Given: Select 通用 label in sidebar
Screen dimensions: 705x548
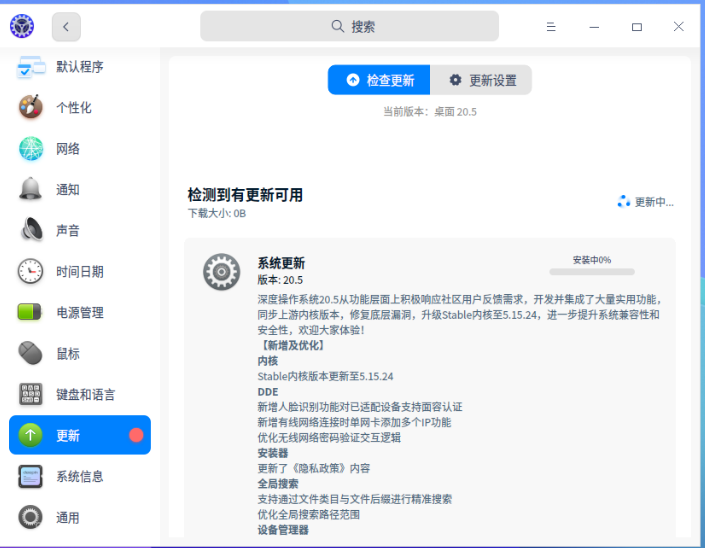Looking at the screenshot, I should [x=68, y=518].
